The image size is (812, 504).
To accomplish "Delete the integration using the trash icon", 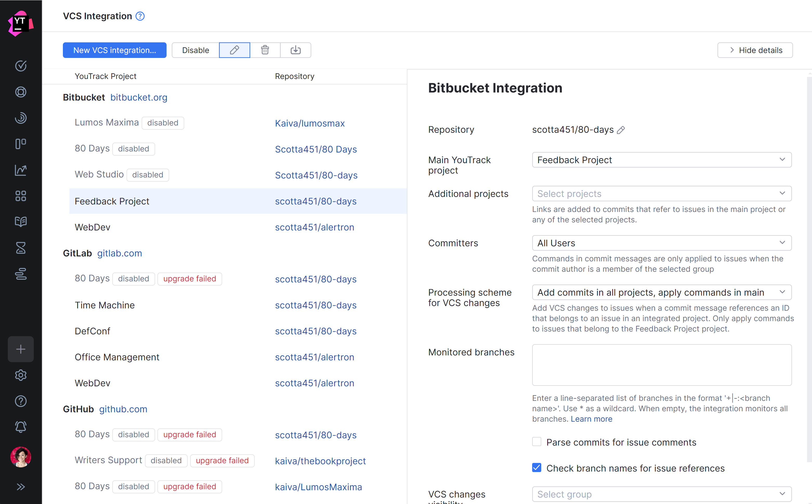I will point(265,50).
